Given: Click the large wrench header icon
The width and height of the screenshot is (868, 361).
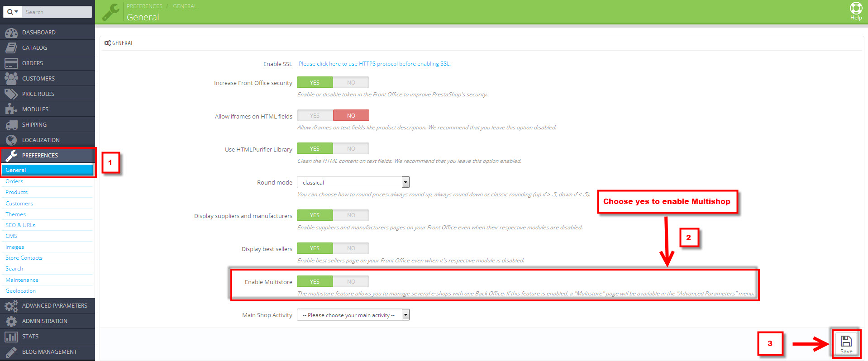Looking at the screenshot, I should point(111,12).
